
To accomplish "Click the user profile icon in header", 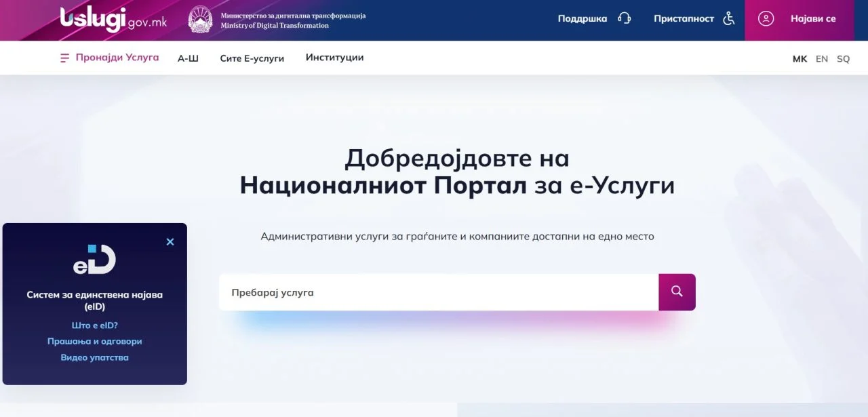I will [766, 19].
